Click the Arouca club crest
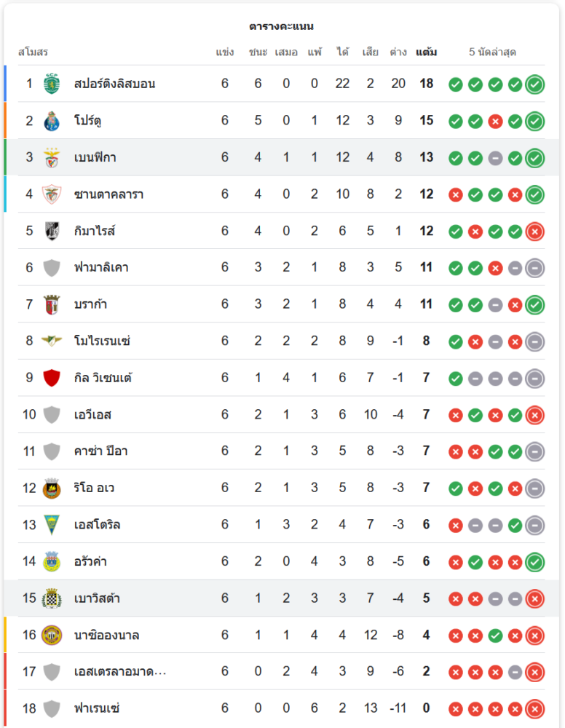565x728 pixels. tap(51, 562)
